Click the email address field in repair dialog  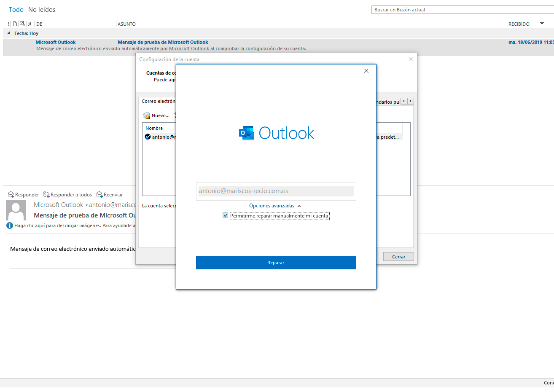point(276,191)
